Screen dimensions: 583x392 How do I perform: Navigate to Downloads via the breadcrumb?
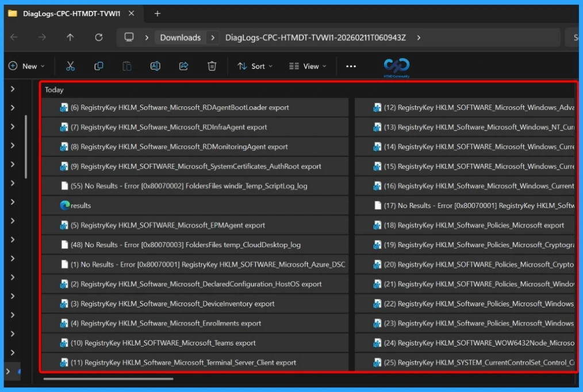pyautogui.click(x=180, y=37)
